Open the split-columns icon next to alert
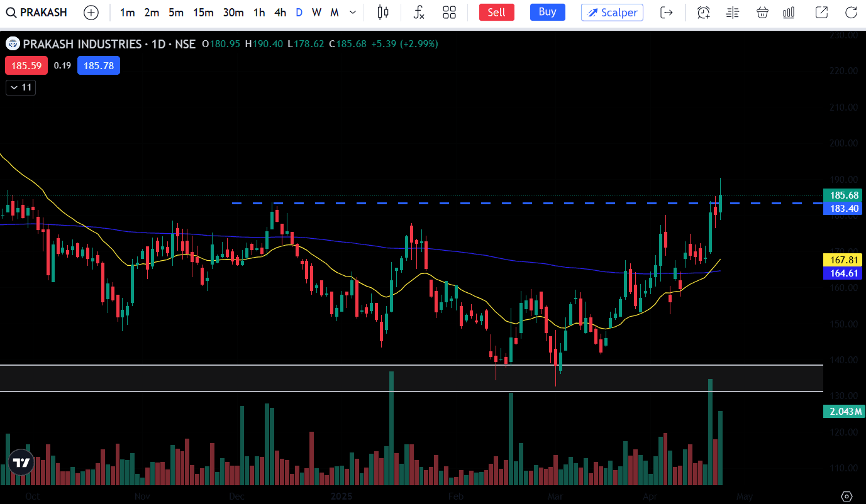 point(733,13)
